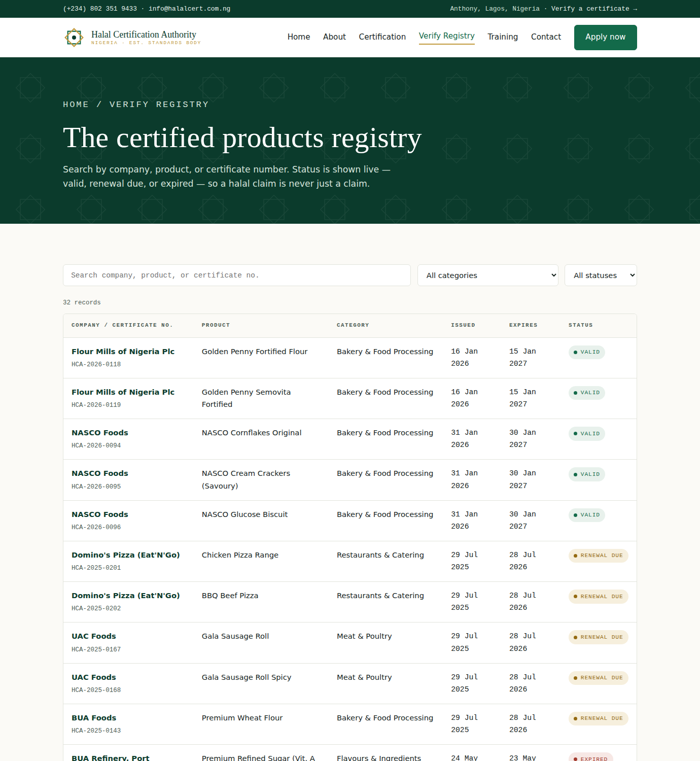Click the PRODUCT column header
The height and width of the screenshot is (761, 700).
[216, 325]
